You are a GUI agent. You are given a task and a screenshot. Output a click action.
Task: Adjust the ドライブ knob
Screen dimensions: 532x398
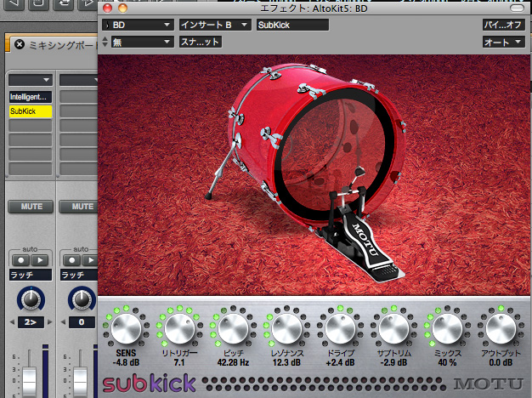coord(340,328)
